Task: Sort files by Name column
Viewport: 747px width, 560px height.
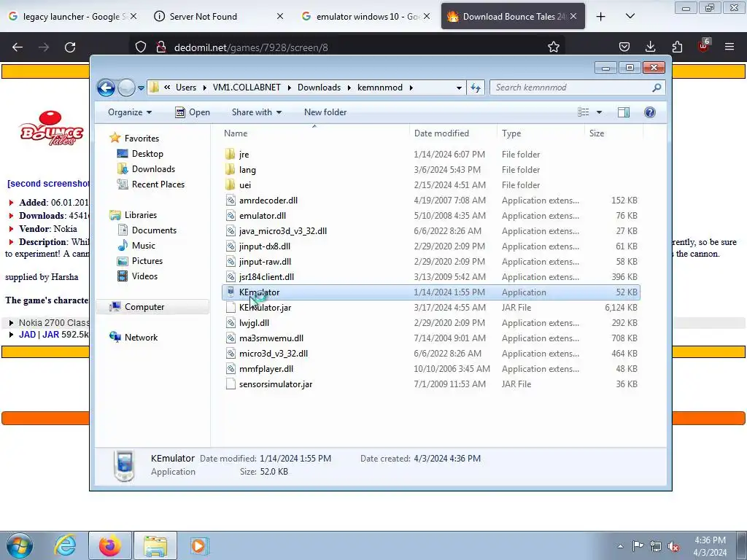Action: (314, 133)
